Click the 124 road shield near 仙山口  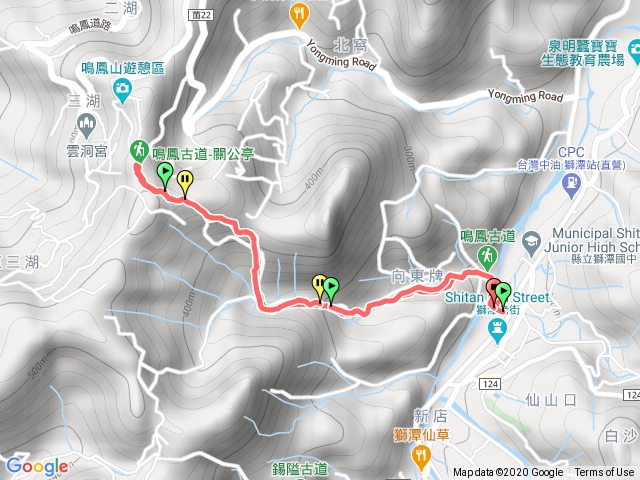click(490, 384)
